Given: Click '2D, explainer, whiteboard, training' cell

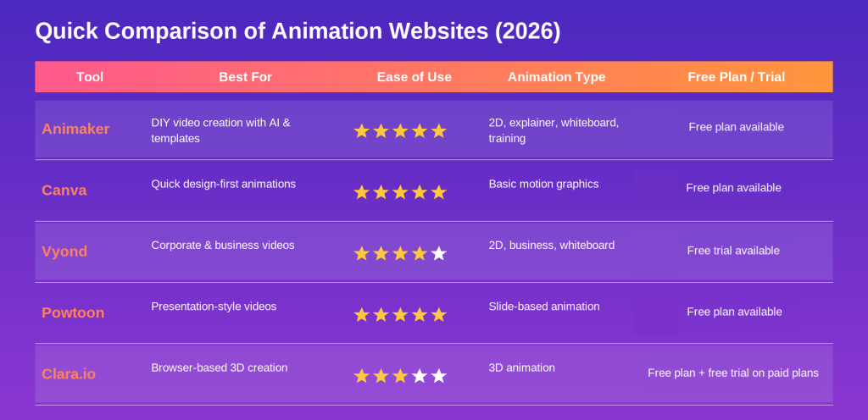Looking at the screenshot, I should 554,130.
